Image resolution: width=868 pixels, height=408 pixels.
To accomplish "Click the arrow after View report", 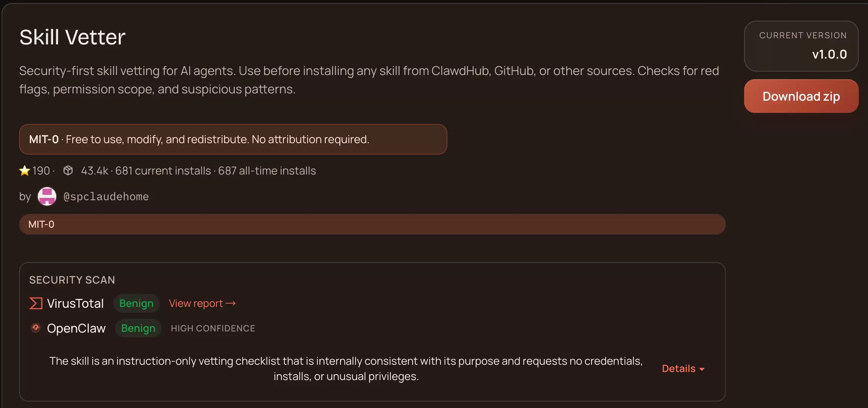I will [231, 304].
